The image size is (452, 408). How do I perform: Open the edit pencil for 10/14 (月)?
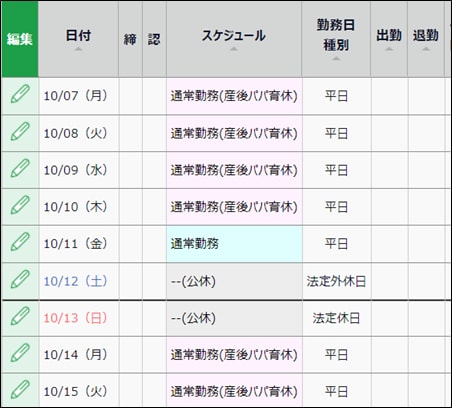click(20, 353)
